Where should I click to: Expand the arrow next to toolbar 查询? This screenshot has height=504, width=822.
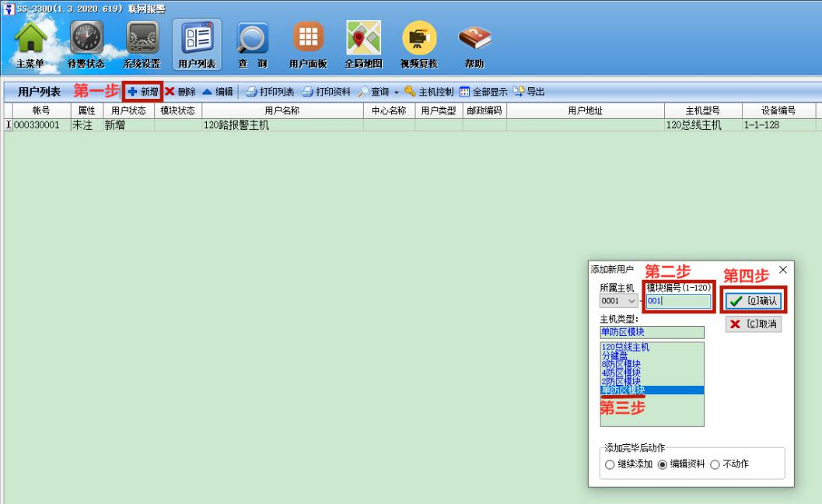[396, 92]
